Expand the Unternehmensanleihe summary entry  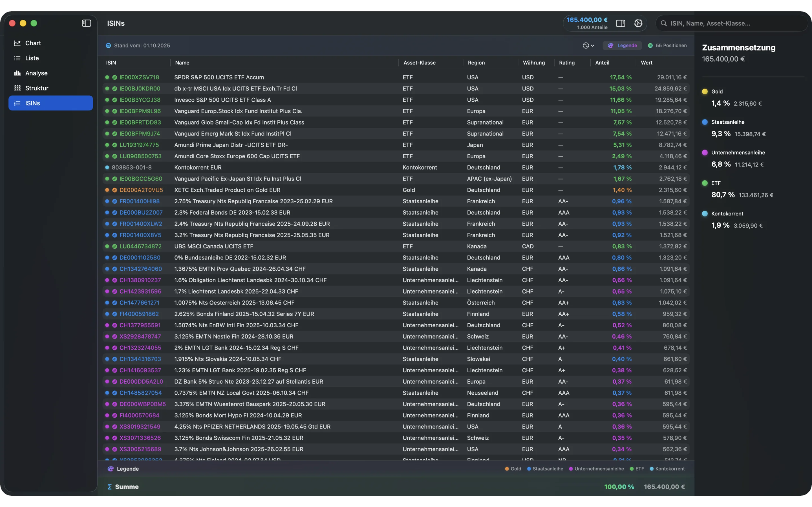pyautogui.click(x=738, y=152)
